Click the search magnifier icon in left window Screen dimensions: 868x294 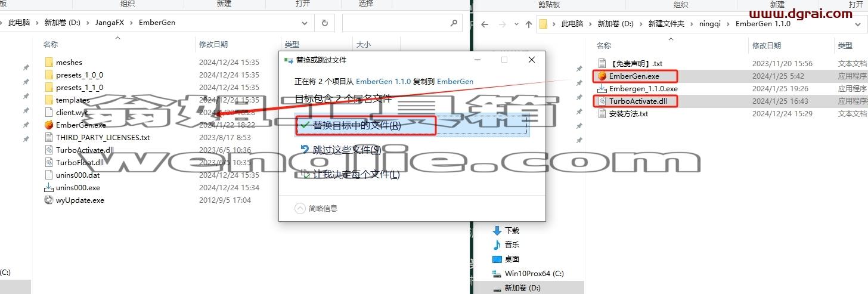(454, 23)
